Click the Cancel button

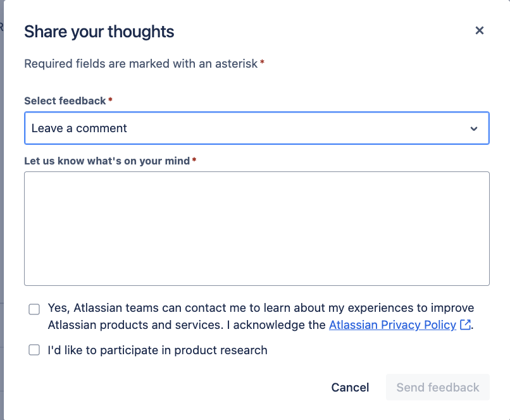click(350, 387)
